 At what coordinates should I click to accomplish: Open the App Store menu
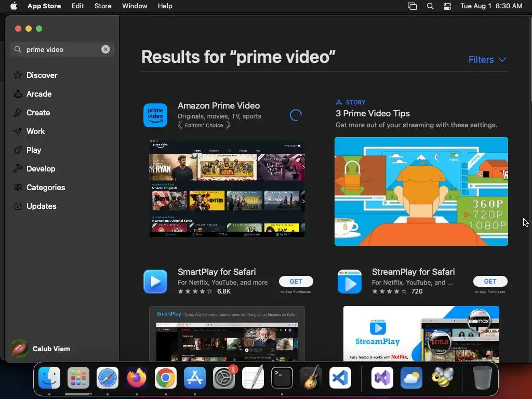(44, 6)
